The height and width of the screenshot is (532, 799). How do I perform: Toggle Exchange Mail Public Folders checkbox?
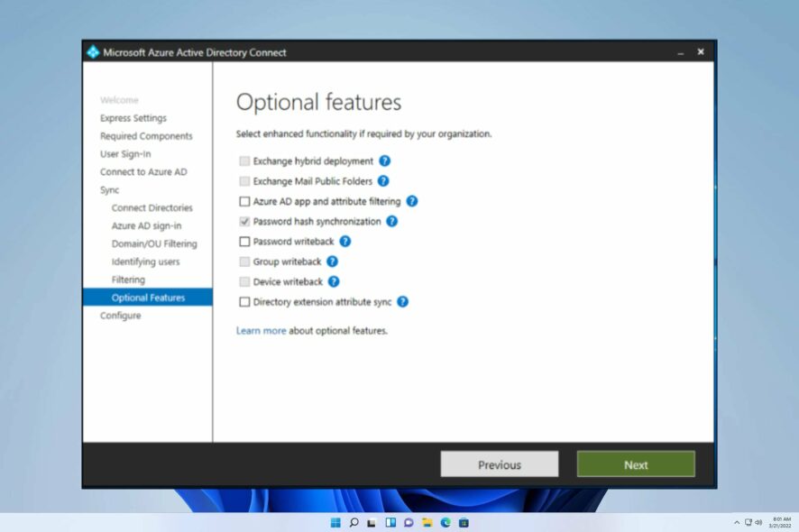pyautogui.click(x=244, y=181)
